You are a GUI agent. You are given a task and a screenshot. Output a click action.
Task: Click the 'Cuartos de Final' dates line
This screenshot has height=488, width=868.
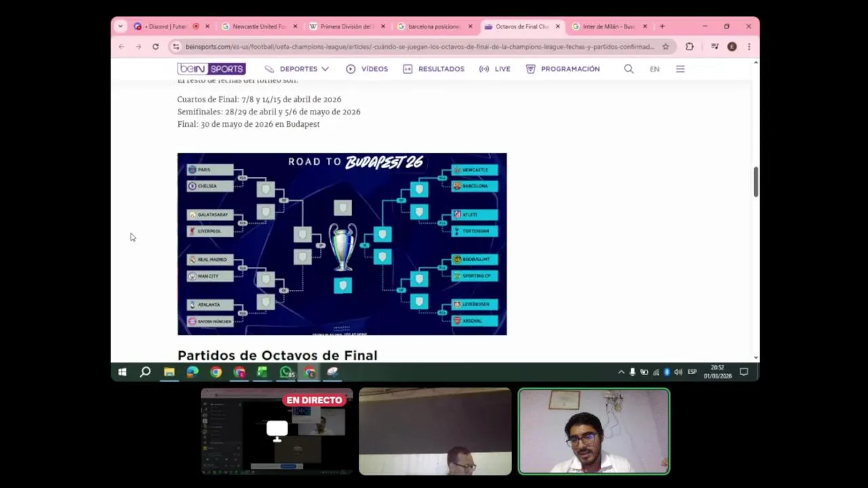click(x=259, y=100)
